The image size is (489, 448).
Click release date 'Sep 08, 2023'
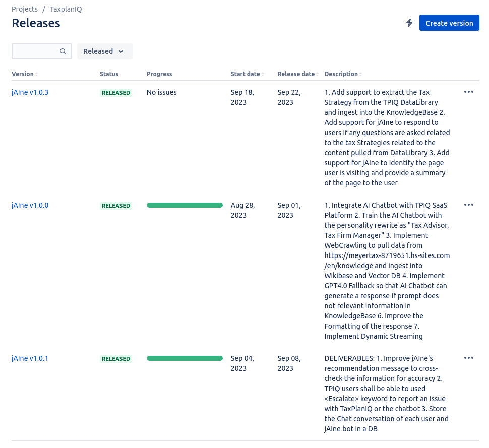tap(289, 363)
